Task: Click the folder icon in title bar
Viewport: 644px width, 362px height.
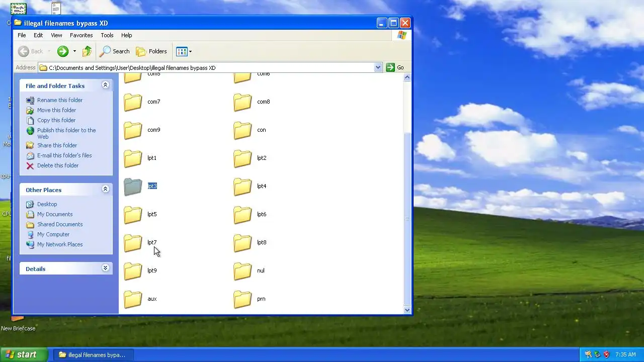Action: coord(18,23)
